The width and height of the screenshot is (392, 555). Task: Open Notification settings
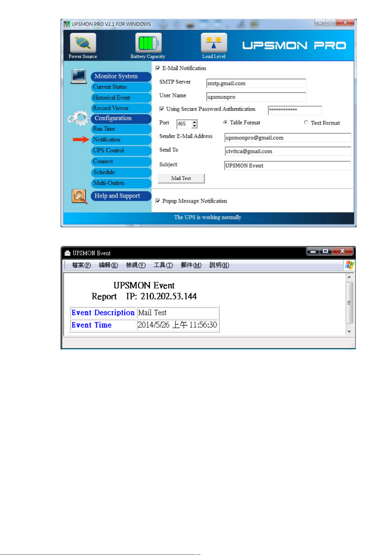pos(121,140)
